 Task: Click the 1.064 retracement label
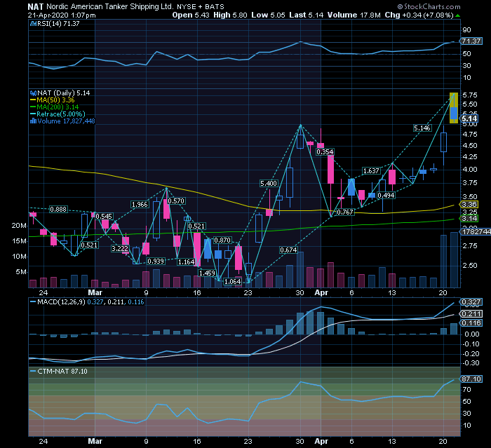[233, 282]
